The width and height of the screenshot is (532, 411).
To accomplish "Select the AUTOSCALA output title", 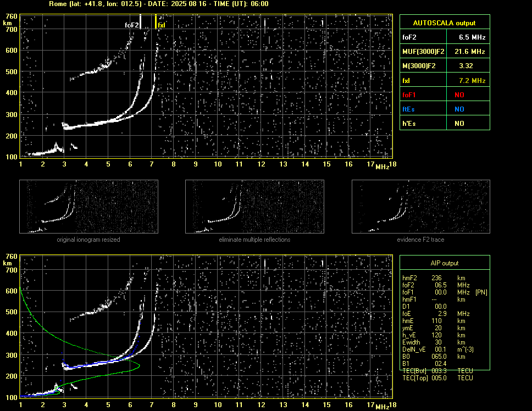I will coord(444,23).
